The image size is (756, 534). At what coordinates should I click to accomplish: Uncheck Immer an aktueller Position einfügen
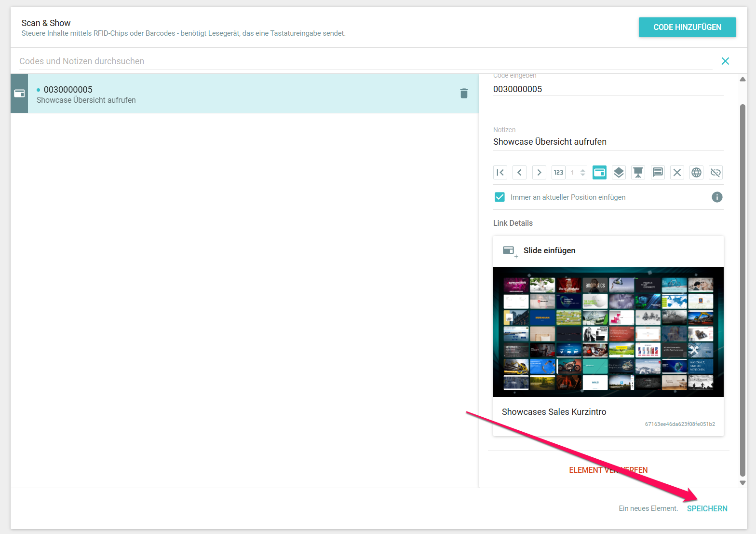pyautogui.click(x=499, y=197)
